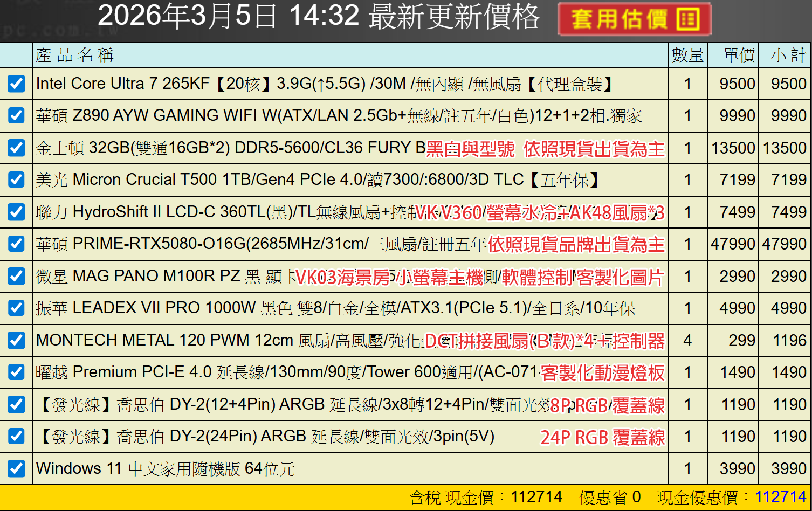Click the 小計 column header
This screenshot has height=511, width=812.
788,55
